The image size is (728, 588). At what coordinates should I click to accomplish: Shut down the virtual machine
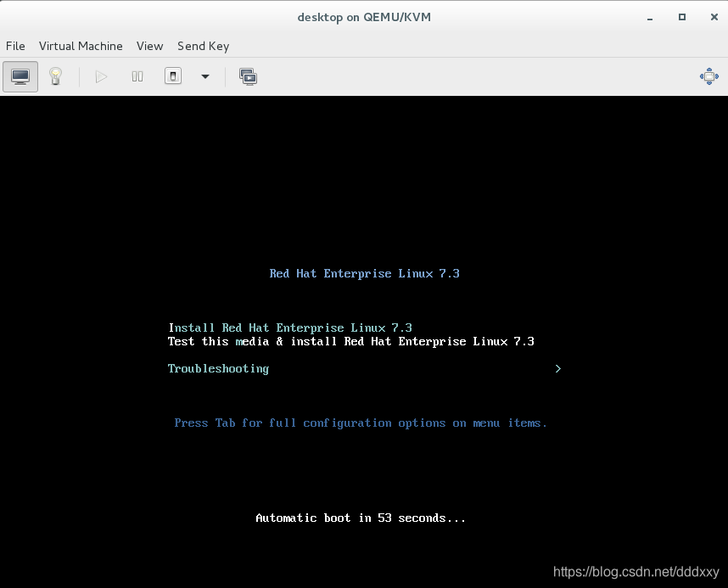173,76
